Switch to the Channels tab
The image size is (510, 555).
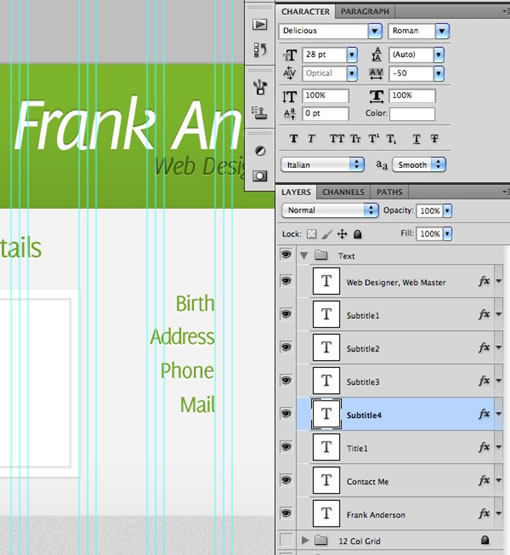coord(343,192)
